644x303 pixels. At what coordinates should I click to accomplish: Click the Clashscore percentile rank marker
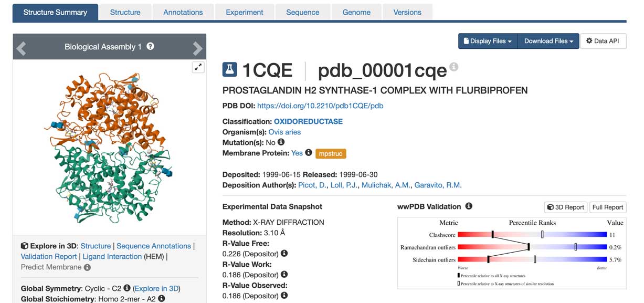coord(493,234)
